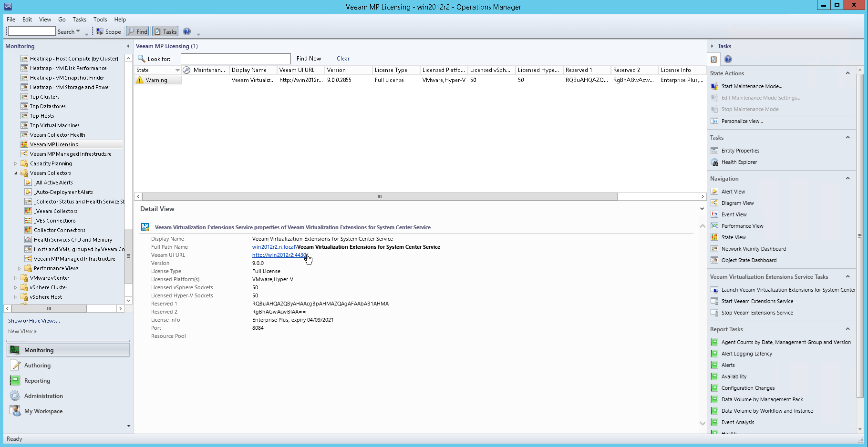Open the Performance View chart icon
The height and width of the screenshot is (447, 868).
coord(714,226)
